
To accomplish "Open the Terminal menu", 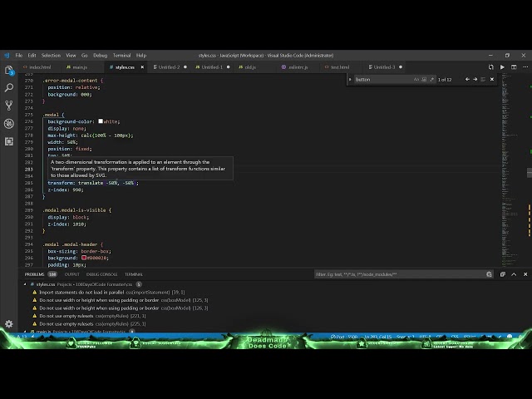I will pyautogui.click(x=122, y=56).
